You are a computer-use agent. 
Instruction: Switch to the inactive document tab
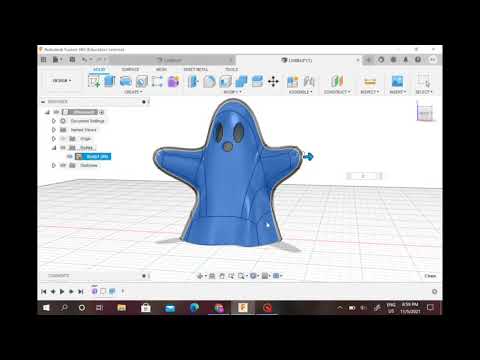(172, 60)
